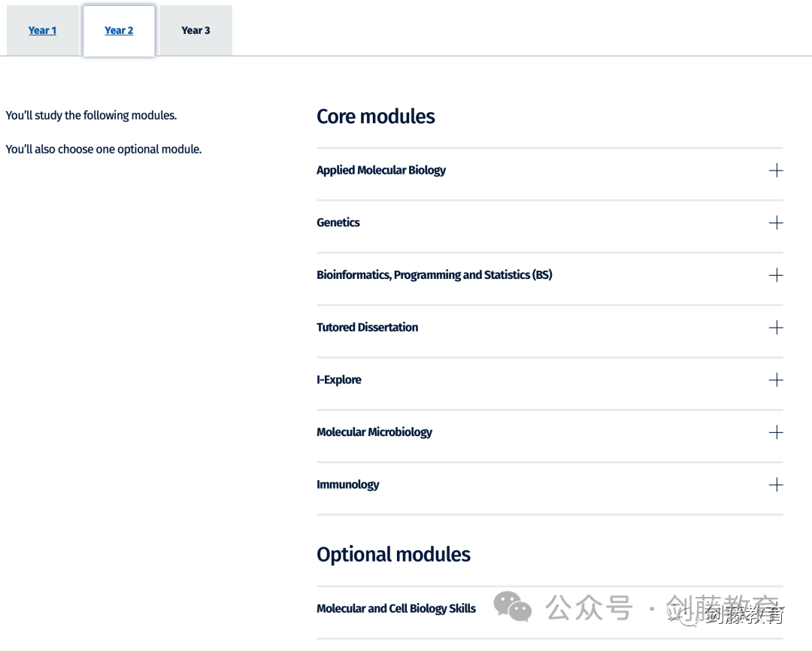Click plus icon for Bioinformatics, Programming and Statistics

point(776,275)
